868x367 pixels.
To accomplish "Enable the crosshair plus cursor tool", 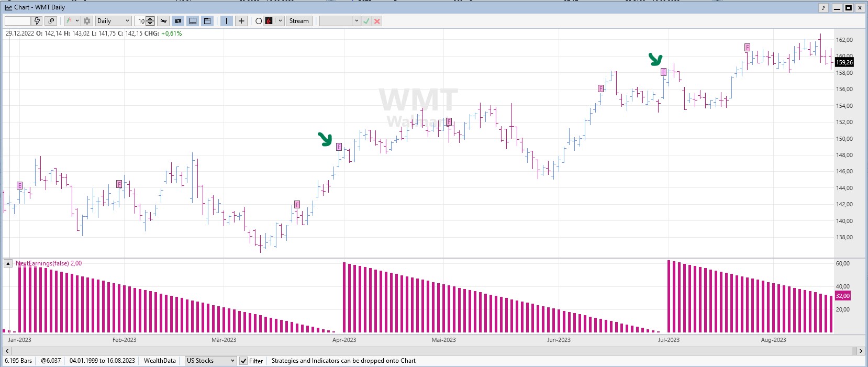I will point(241,21).
